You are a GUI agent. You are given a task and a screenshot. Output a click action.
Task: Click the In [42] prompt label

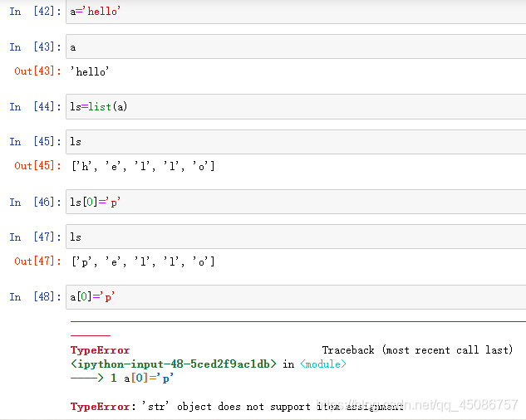pyautogui.click(x=35, y=12)
